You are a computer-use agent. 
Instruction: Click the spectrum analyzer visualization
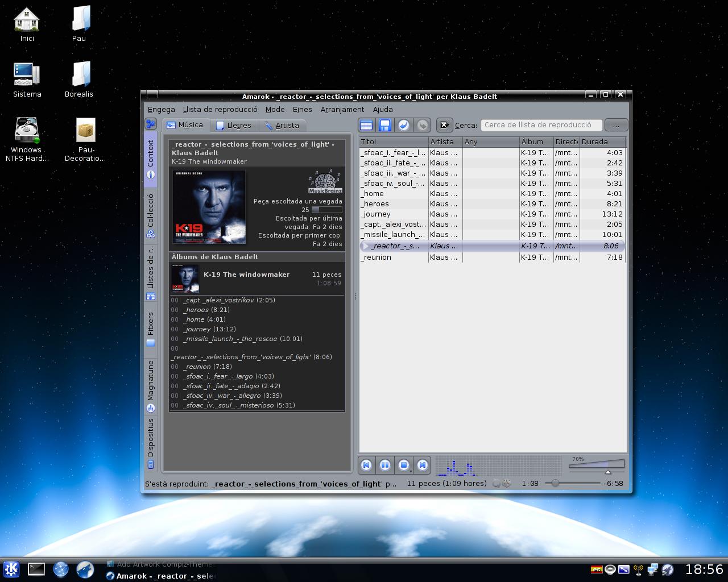499,465
